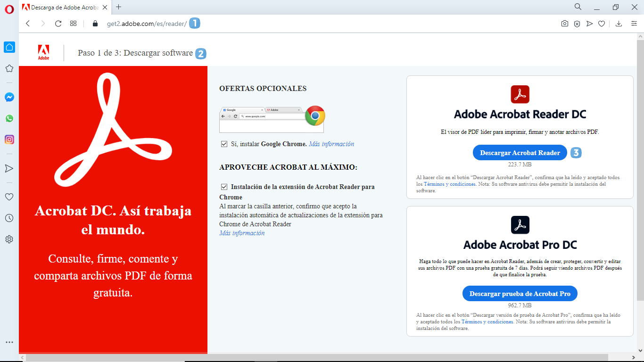
Task: Open Easy Setup sliders icon
Action: coord(634,24)
